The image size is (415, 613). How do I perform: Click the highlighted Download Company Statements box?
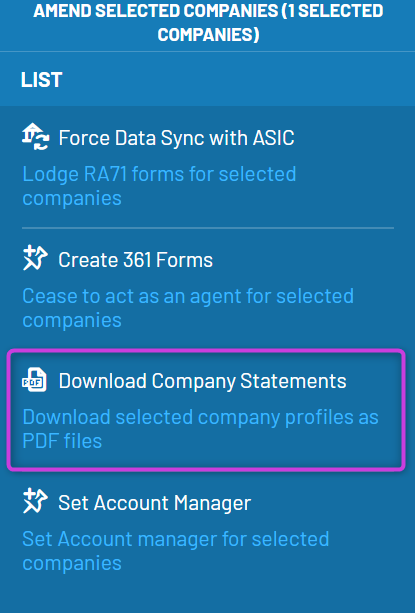[x=206, y=410]
